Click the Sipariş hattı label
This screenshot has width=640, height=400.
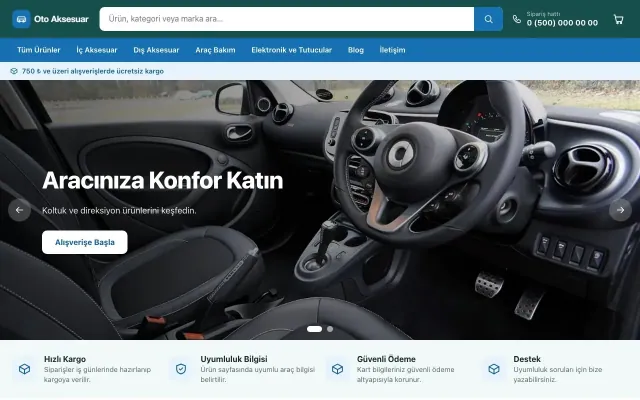coord(543,14)
